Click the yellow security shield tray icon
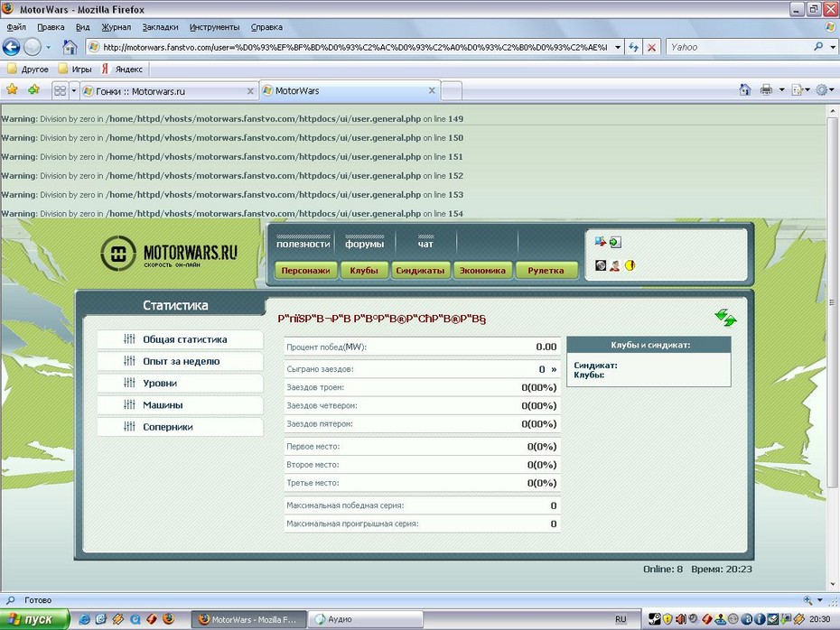 click(x=667, y=619)
